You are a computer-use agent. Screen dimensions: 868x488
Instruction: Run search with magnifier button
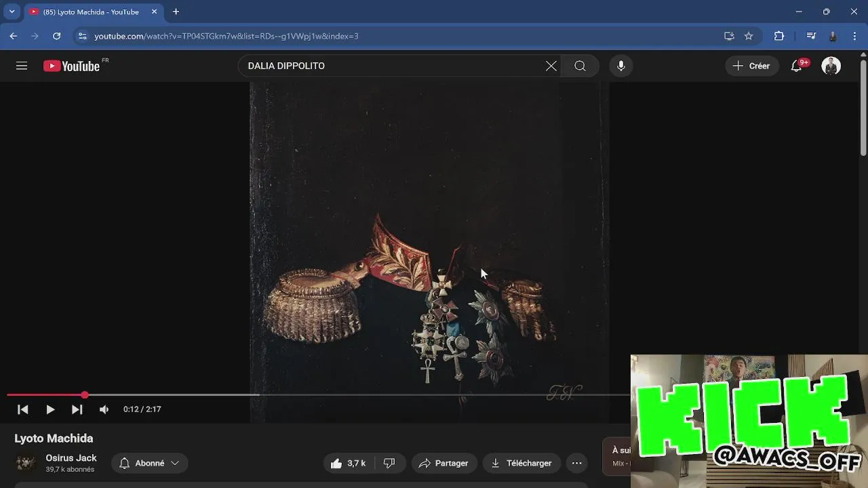point(580,66)
